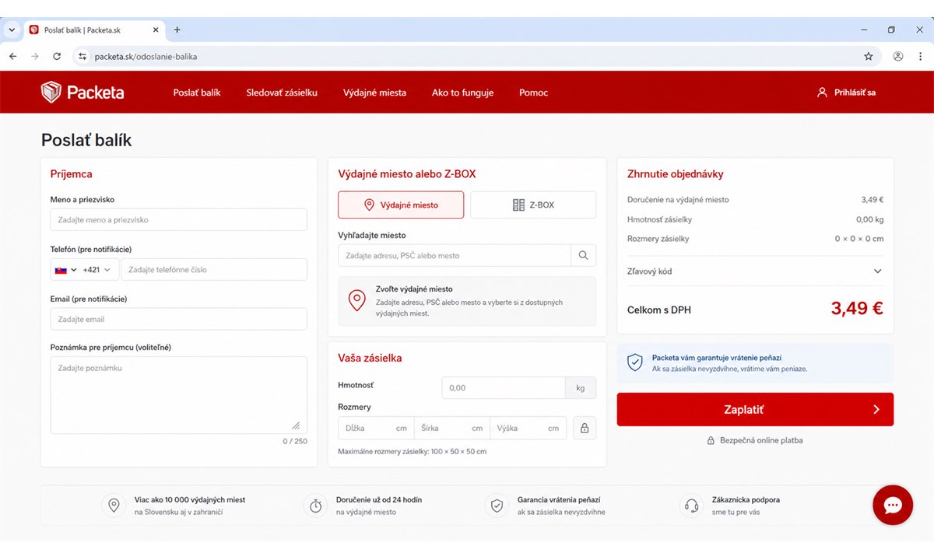Screen dimensions: 934x560
Task: Click the Poslať balík page heading
Action: point(86,140)
